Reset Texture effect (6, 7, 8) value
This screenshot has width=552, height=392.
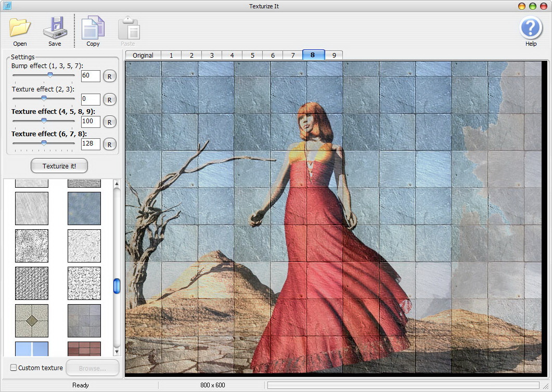109,145
